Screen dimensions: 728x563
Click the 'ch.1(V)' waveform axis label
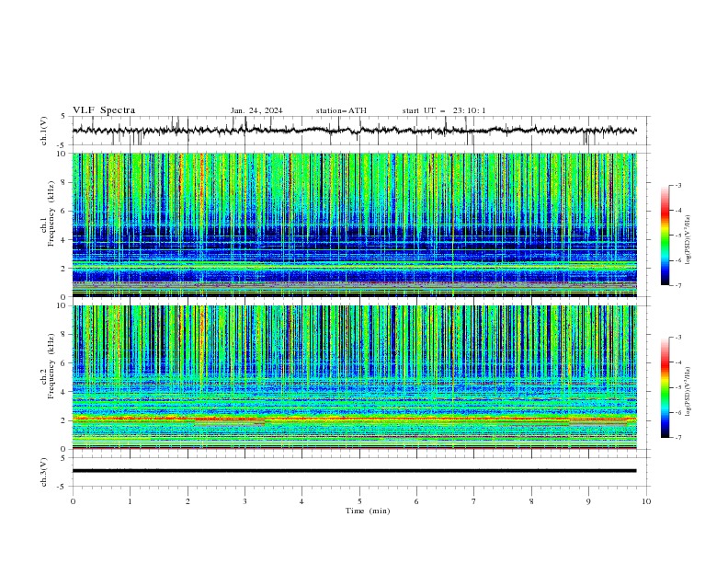[44, 131]
